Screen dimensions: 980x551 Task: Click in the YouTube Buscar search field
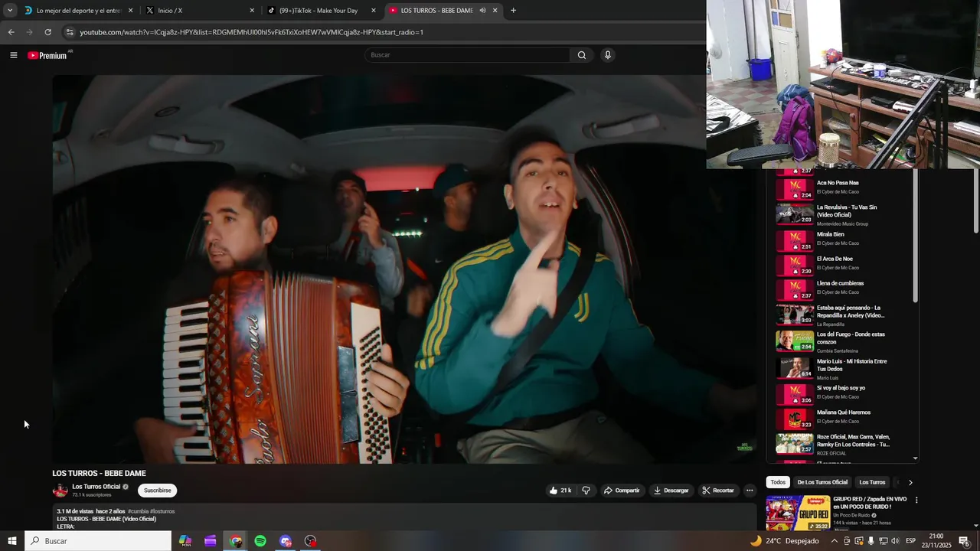[467, 55]
